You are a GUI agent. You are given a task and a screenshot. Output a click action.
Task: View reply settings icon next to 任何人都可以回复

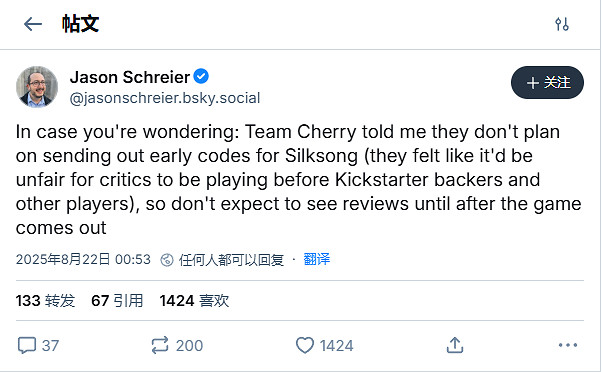coord(167,260)
